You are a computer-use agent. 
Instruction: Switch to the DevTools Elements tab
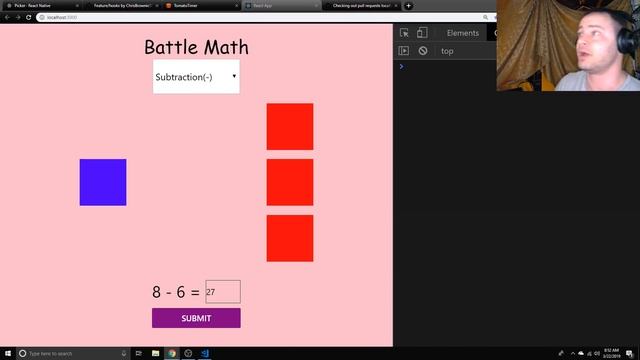pos(462,33)
